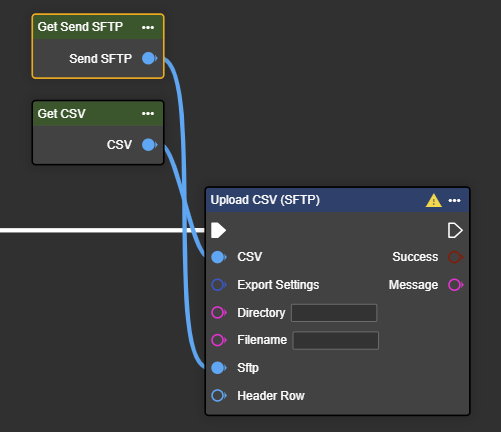Select the Export Settings input pin
This screenshot has height=432, width=501.
[219, 285]
